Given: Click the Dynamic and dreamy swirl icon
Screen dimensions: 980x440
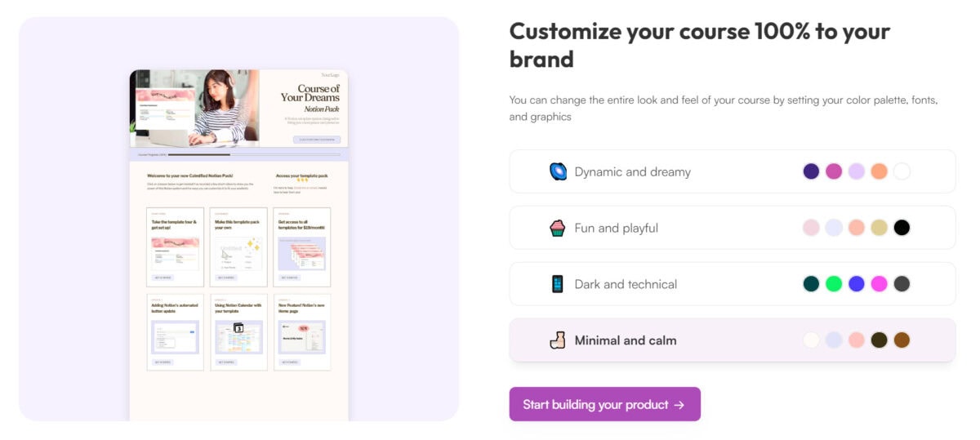Looking at the screenshot, I should click(558, 171).
